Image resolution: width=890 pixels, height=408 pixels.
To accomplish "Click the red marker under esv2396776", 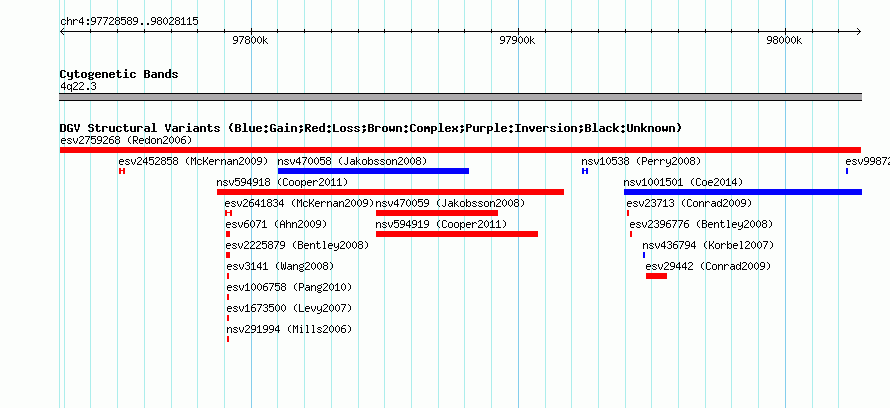I will (x=631, y=234).
